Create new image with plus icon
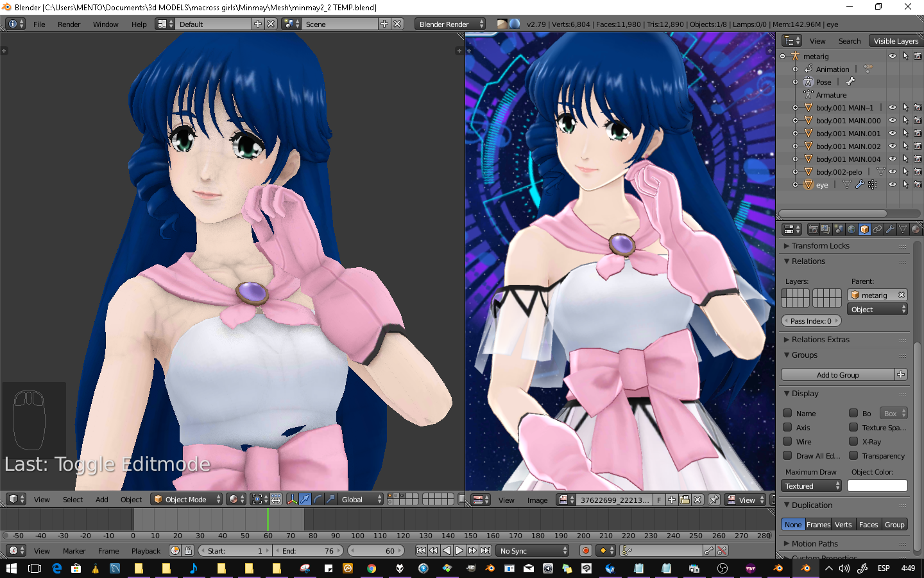The height and width of the screenshot is (578, 924). coord(672,500)
